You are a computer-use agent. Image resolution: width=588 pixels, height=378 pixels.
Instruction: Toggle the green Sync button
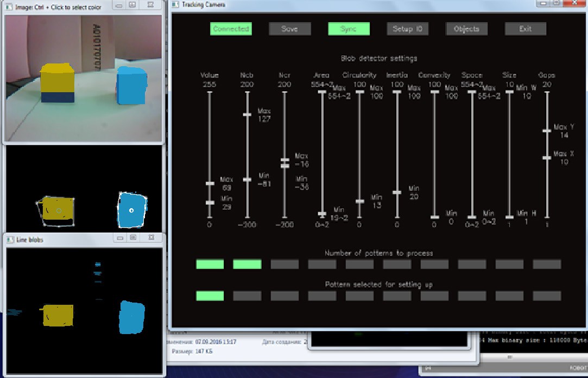(x=349, y=29)
